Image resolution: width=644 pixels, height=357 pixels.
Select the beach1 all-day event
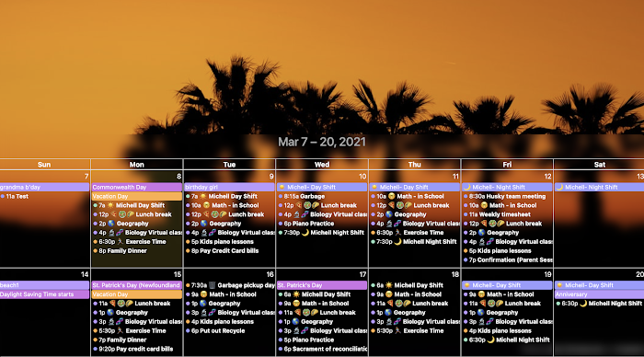click(44, 285)
